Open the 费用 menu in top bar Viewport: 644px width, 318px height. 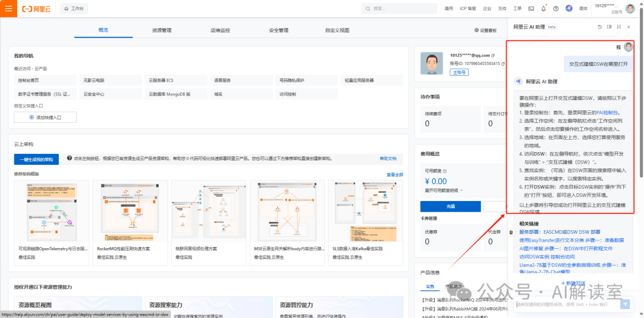[448, 8]
